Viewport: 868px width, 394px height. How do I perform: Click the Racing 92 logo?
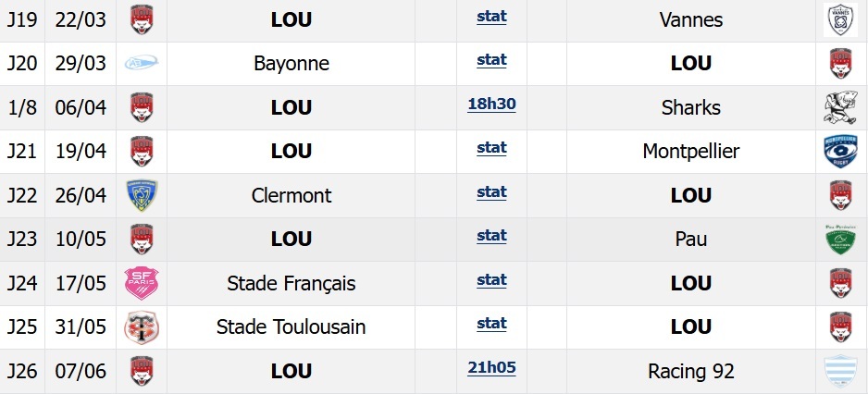click(x=840, y=371)
